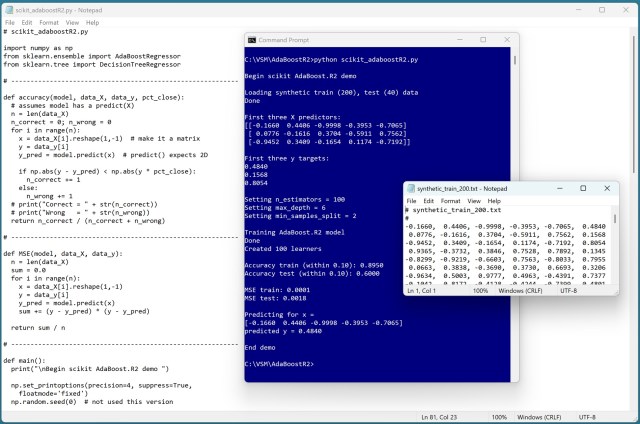Viewport: 640px width, 424px height.
Task: Close the synthetic_train_200.txt Notepad window
Action: pyautogui.click(x=607, y=188)
